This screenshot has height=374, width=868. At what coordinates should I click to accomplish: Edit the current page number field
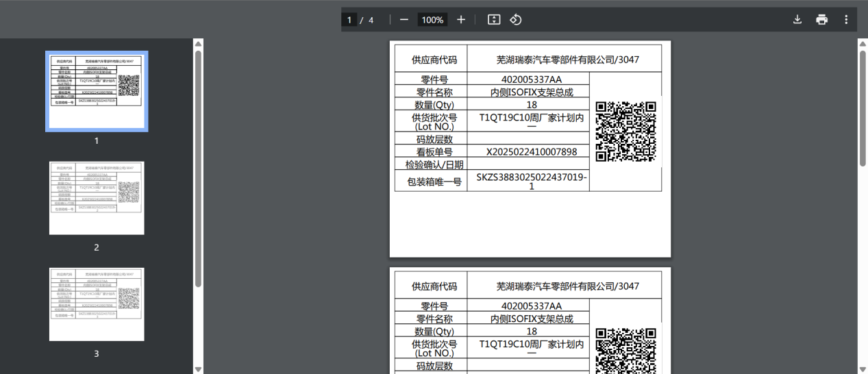click(x=349, y=20)
